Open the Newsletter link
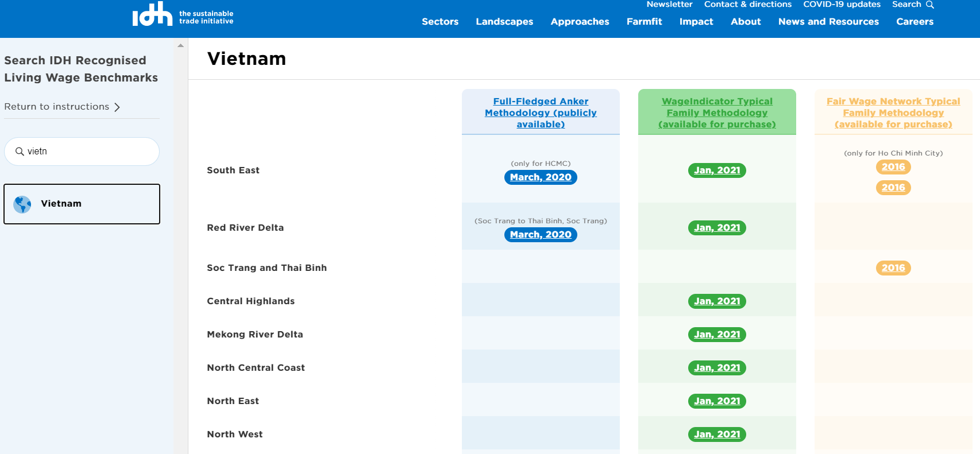Image resolution: width=980 pixels, height=454 pixels. (x=669, y=5)
